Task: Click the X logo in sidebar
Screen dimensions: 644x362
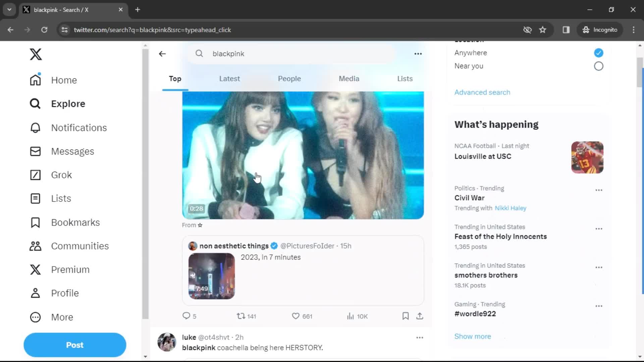Action: (36, 54)
